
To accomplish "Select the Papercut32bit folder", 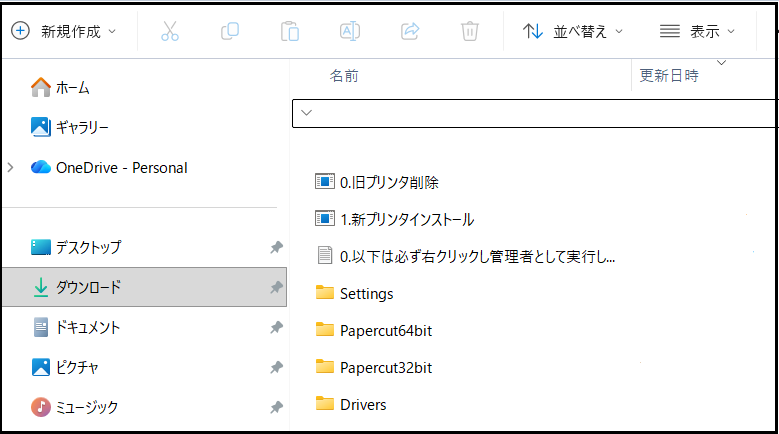I will click(386, 368).
